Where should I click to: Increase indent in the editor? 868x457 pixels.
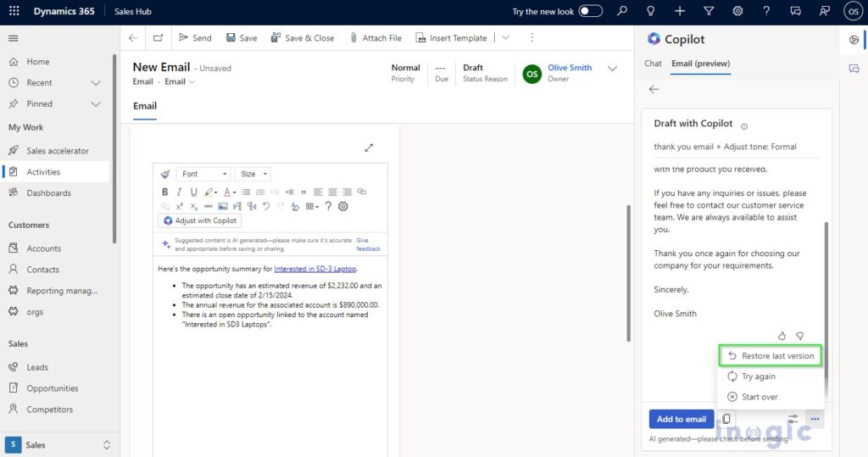pos(289,192)
